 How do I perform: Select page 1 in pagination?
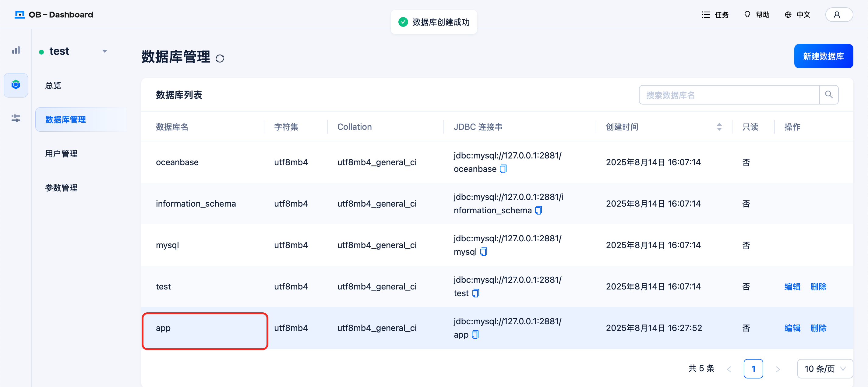[x=753, y=368]
